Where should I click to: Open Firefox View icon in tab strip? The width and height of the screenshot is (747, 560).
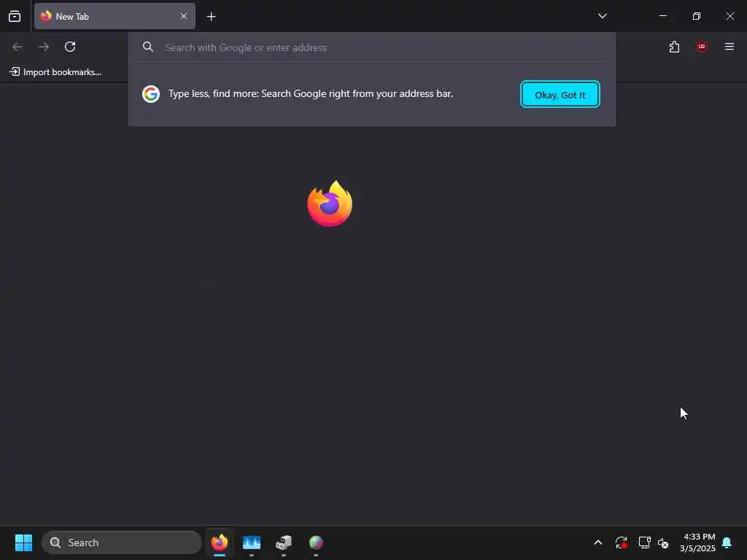click(15, 16)
